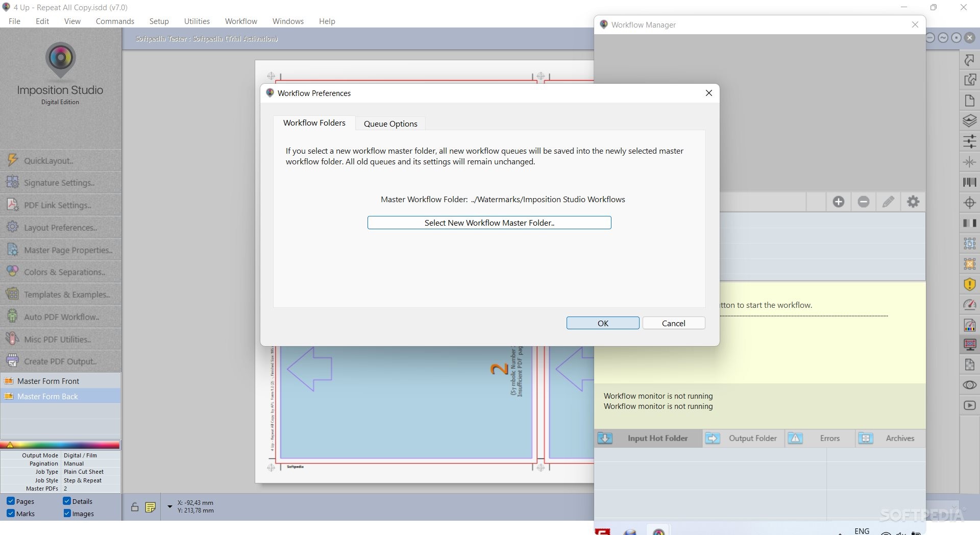
Task: Click the transparency checkerboard page icon
Action: tap(969, 364)
